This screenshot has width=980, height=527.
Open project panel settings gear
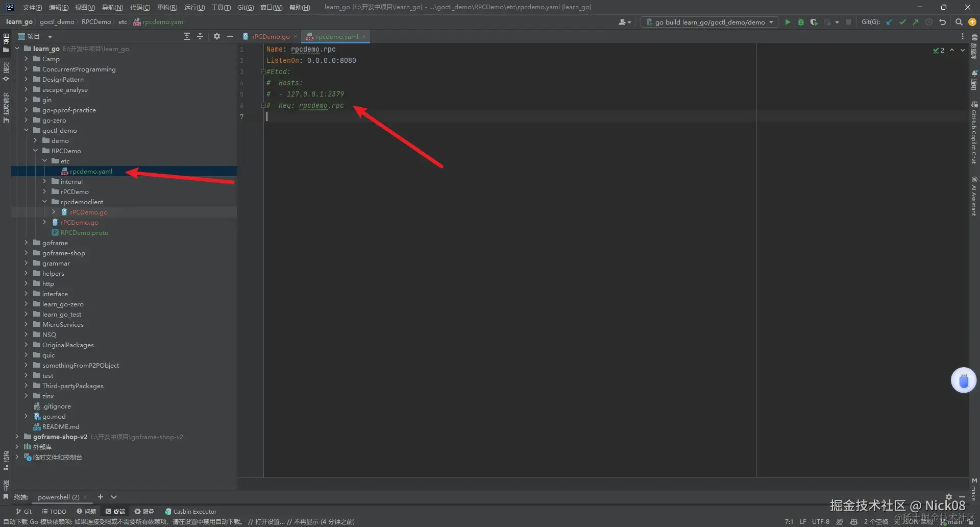[216, 36]
